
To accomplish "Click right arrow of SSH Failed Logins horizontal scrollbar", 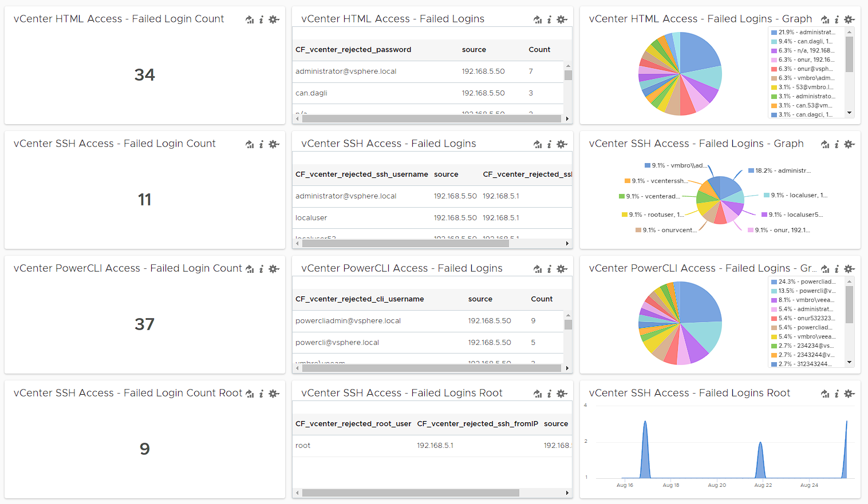I will coord(567,244).
